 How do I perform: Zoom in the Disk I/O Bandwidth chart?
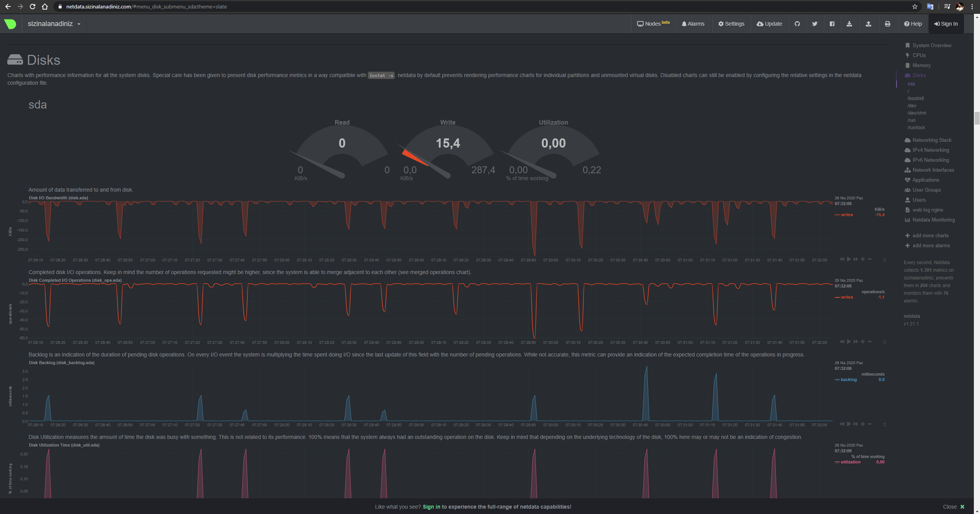863,259
